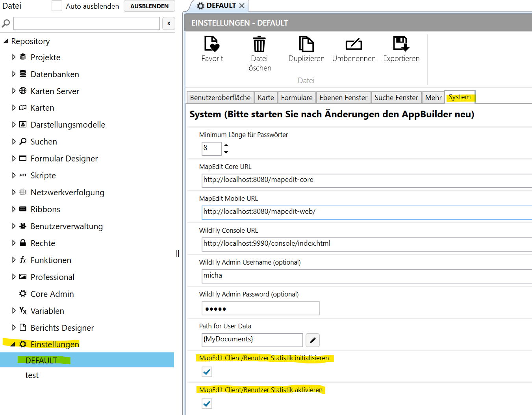Click the Exportieren icon

[x=401, y=44]
